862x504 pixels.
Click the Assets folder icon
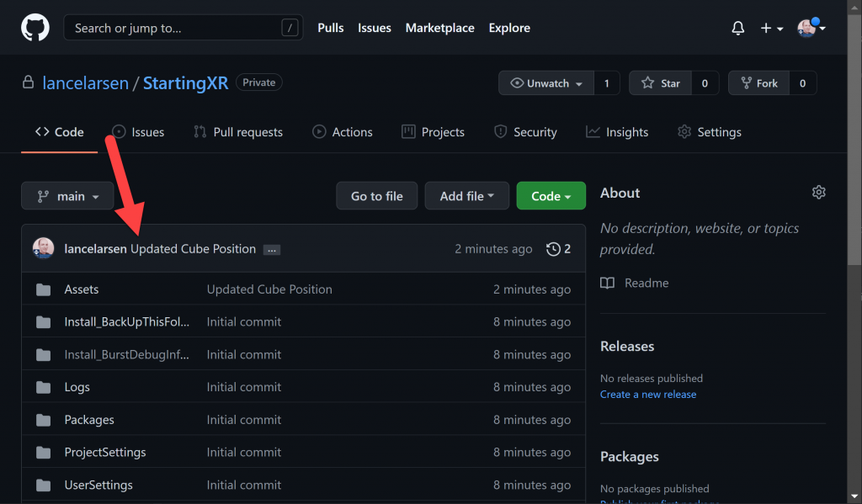click(44, 289)
